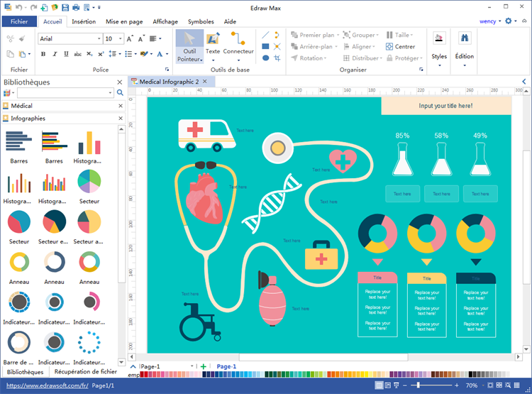Move the zoom slider handle
This screenshot has height=394, width=532.
tap(419, 385)
